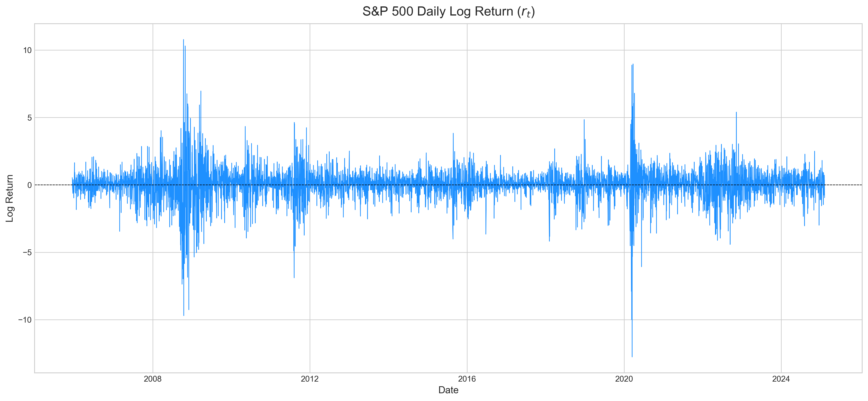Click the deepest negative spike in 2020
This screenshot has width=868, height=401.
click(632, 354)
